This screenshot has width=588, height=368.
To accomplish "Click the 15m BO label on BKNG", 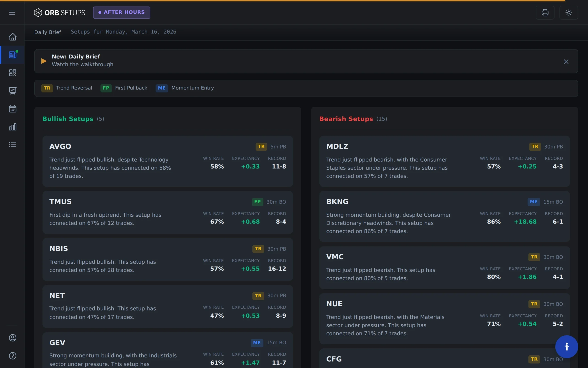I will [553, 202].
